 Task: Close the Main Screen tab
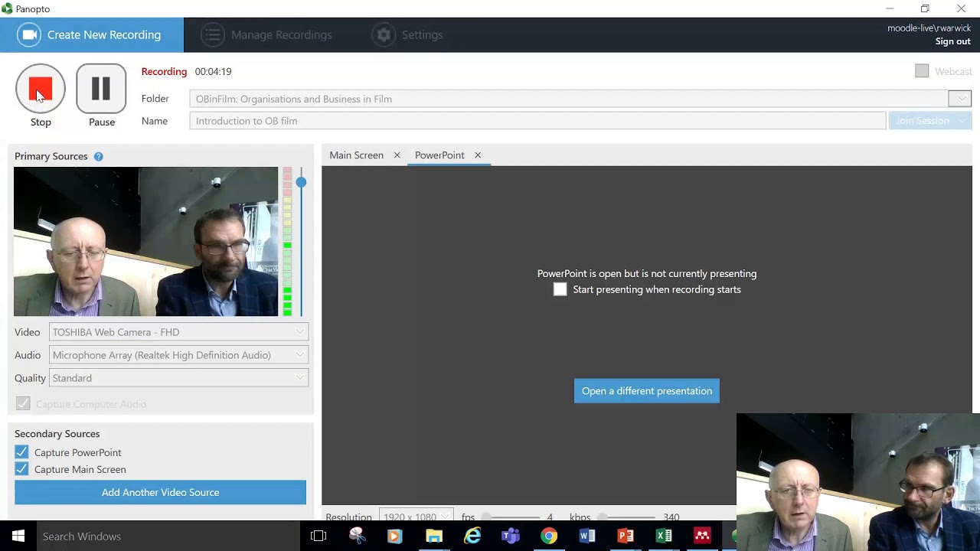397,155
